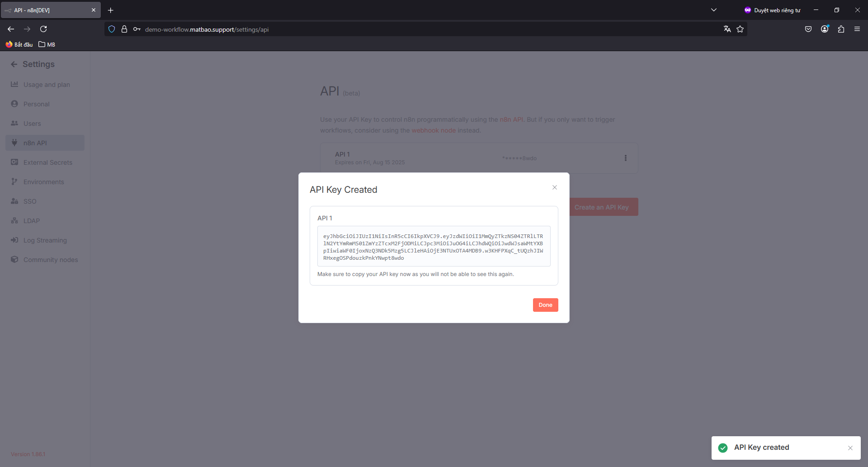Open SSO settings
868x467 pixels.
[x=45, y=201]
